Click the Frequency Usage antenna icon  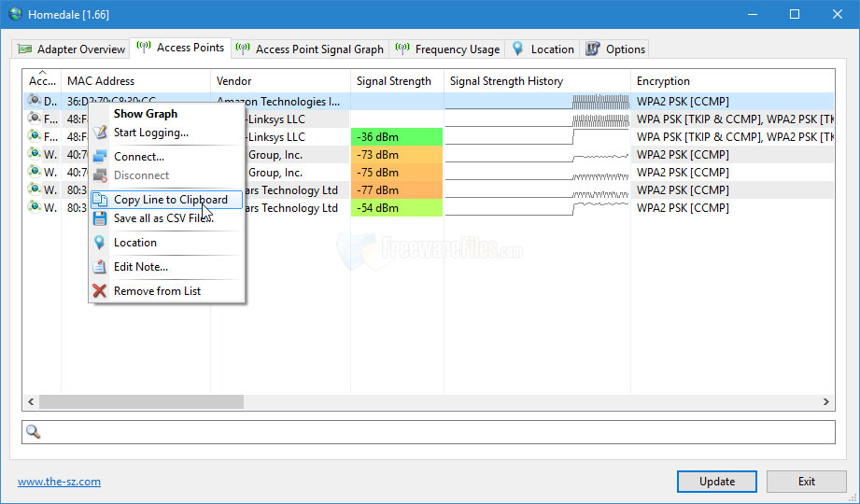tap(402, 49)
